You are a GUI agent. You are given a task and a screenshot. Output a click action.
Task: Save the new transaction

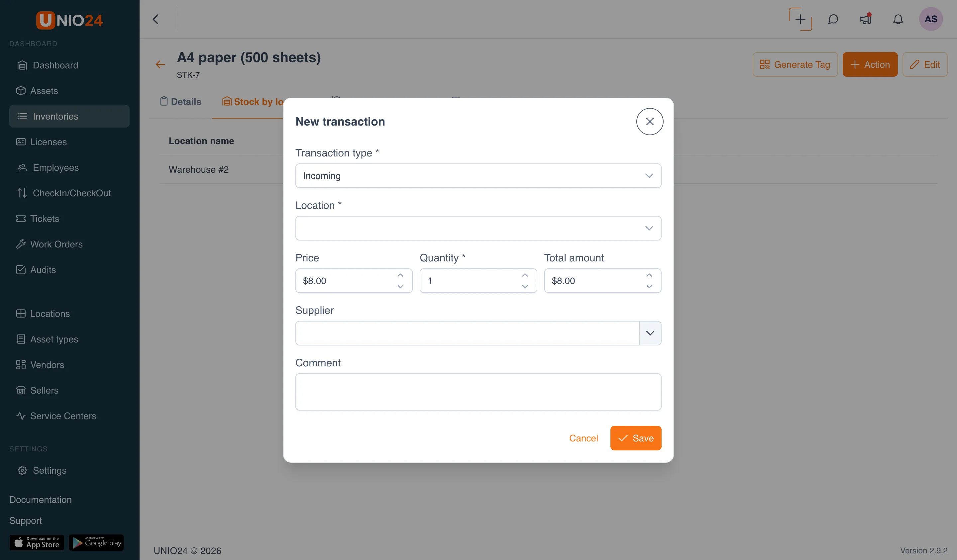tap(636, 438)
